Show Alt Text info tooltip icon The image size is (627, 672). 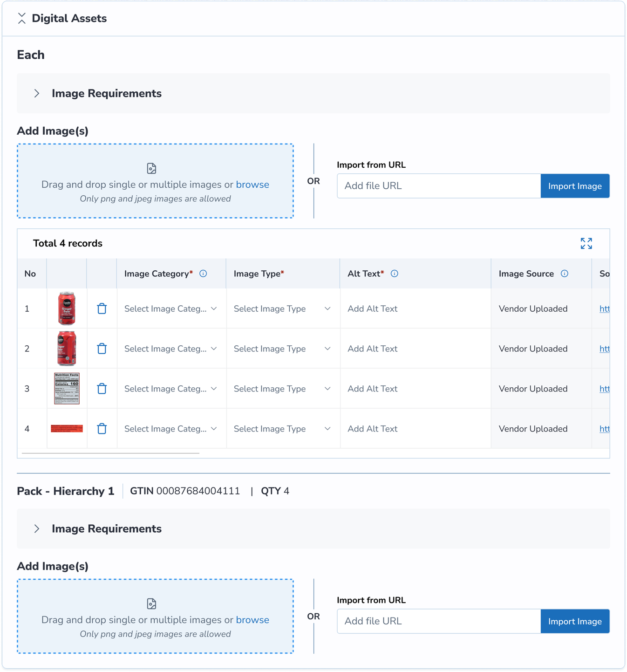click(x=395, y=274)
